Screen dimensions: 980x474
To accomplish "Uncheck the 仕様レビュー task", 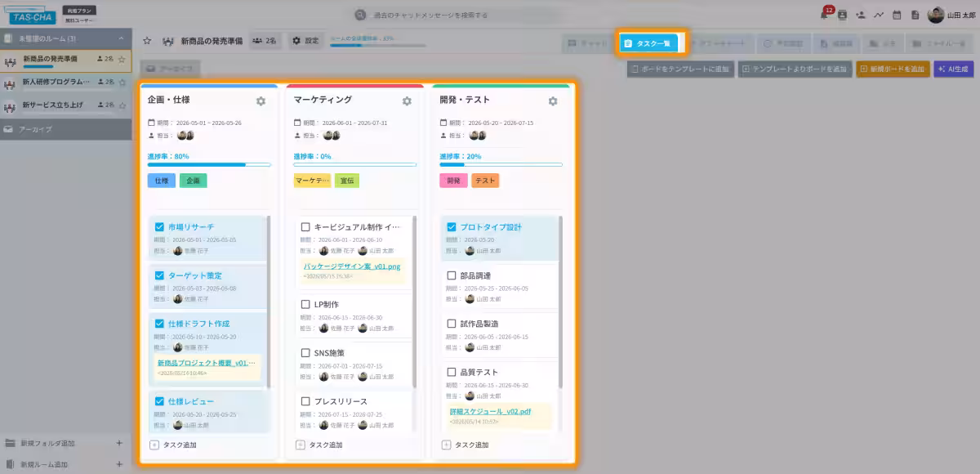I will pyautogui.click(x=159, y=401).
